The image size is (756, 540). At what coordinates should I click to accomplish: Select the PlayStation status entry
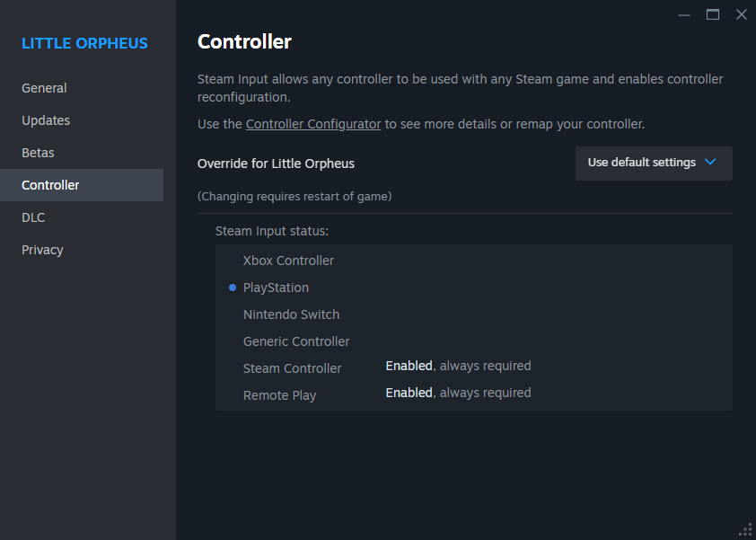pos(276,288)
